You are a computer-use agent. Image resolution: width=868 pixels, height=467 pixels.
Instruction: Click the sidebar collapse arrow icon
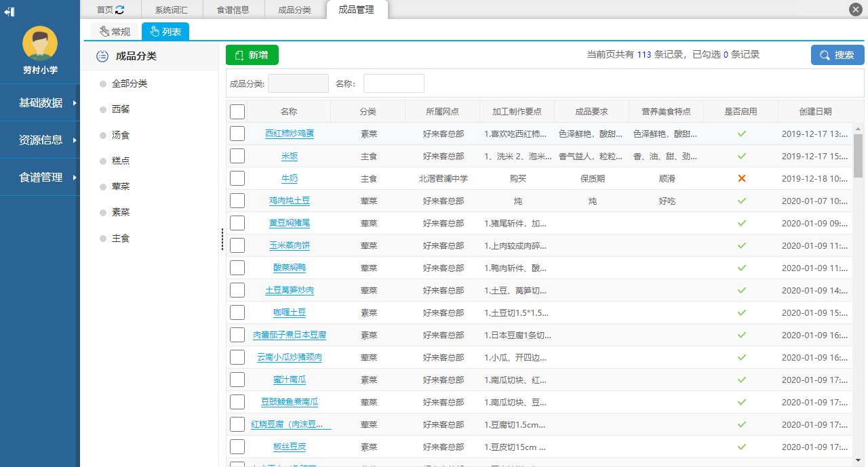tap(9, 12)
